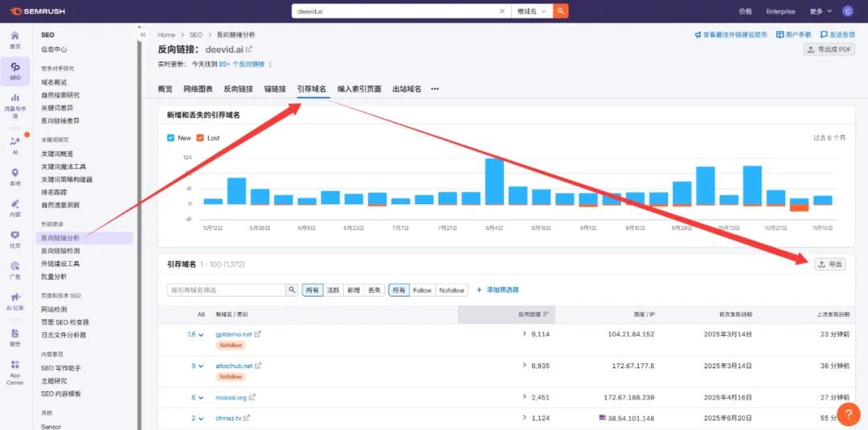Switch to the 网络图表 tab
Screen dimensions: 868x430
[199, 88]
